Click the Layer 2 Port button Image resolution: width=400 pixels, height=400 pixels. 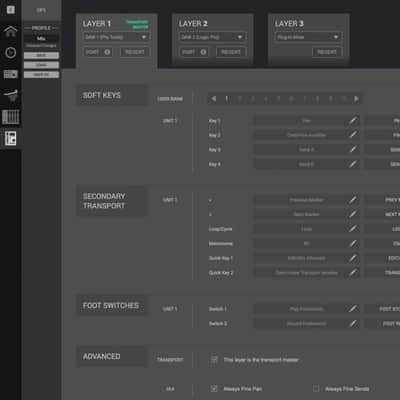tap(193, 52)
